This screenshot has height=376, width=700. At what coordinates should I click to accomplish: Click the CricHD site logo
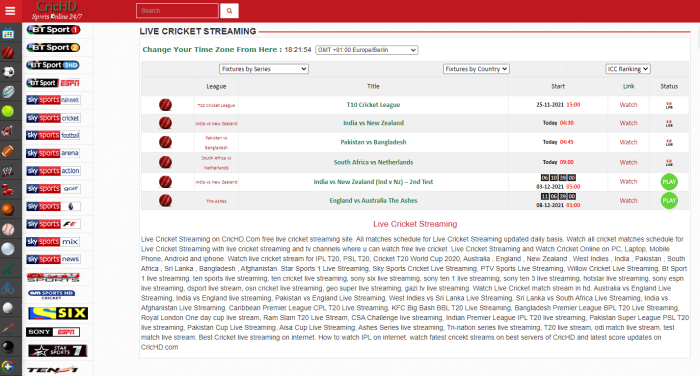[57, 11]
